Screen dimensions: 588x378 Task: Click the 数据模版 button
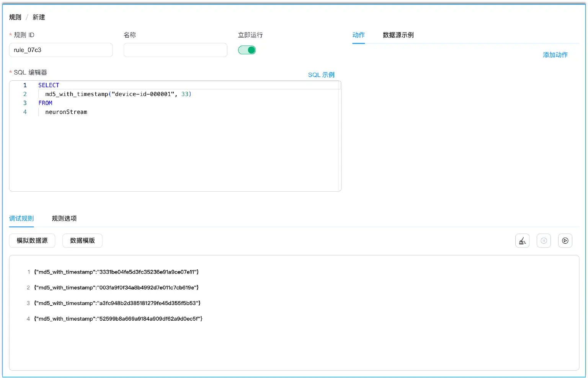[82, 241]
